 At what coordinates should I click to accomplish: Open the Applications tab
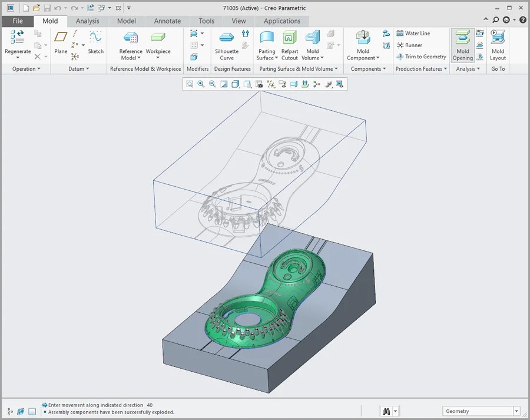click(x=281, y=21)
